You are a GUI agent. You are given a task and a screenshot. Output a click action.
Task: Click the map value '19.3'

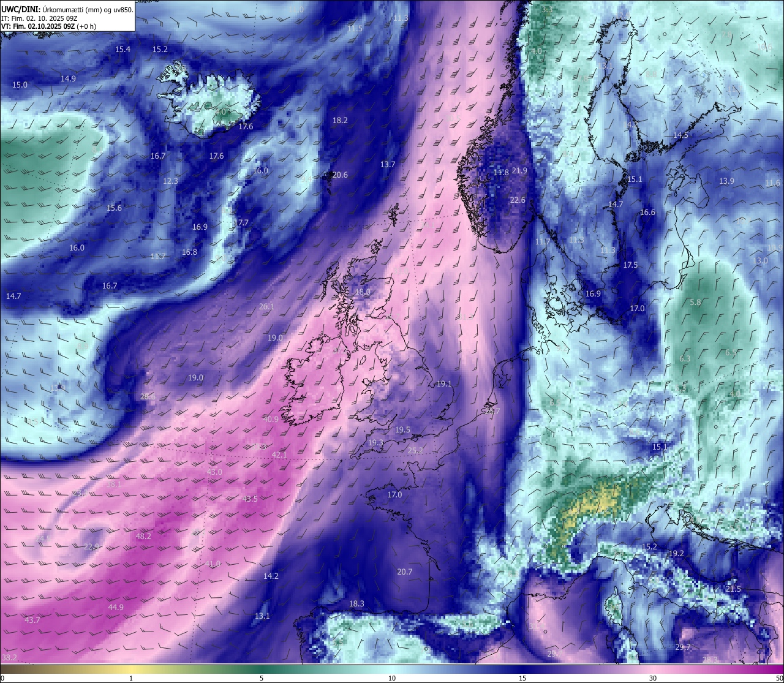click(x=375, y=442)
